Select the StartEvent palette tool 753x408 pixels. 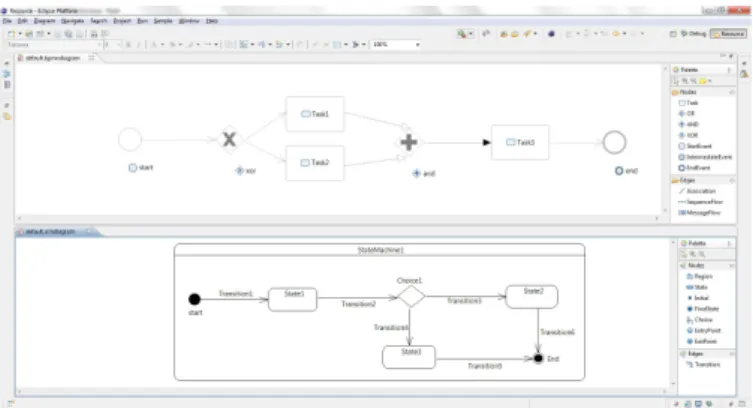click(x=695, y=146)
